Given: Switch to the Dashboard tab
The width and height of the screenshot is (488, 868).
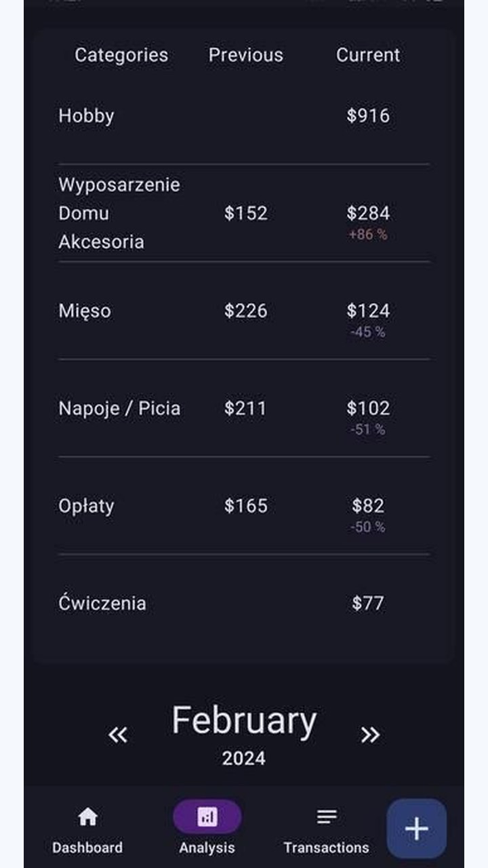Looking at the screenshot, I should tap(87, 827).
